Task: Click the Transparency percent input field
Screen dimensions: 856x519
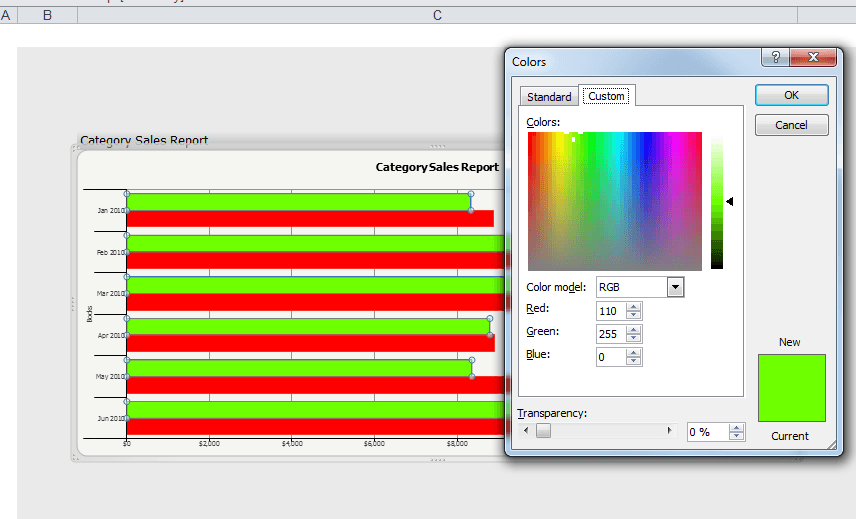Action: click(x=708, y=432)
